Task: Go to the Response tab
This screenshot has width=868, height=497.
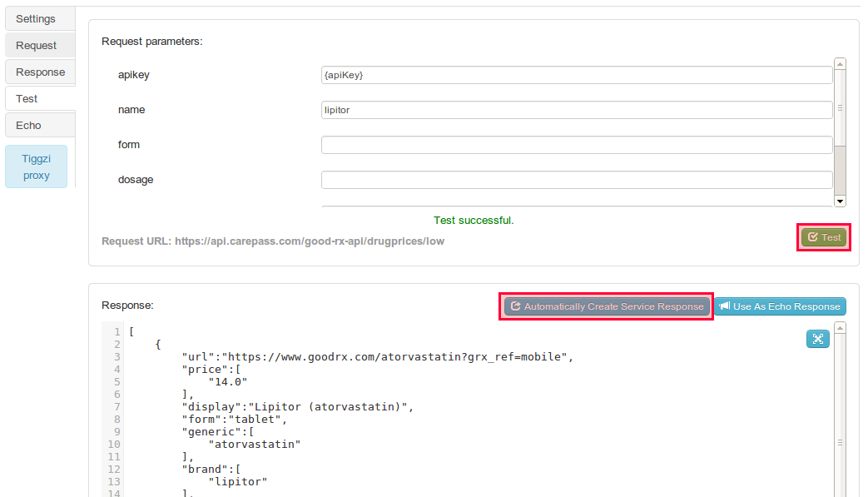Action: [40, 72]
